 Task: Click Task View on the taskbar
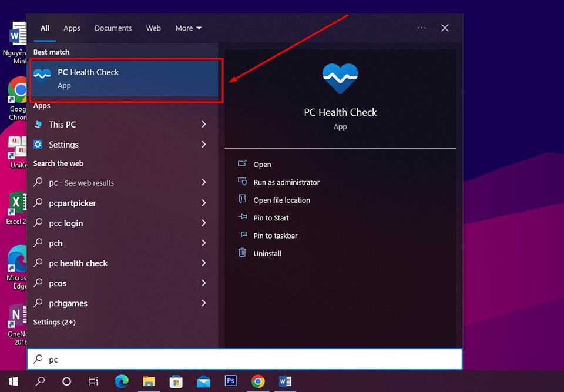(x=93, y=381)
